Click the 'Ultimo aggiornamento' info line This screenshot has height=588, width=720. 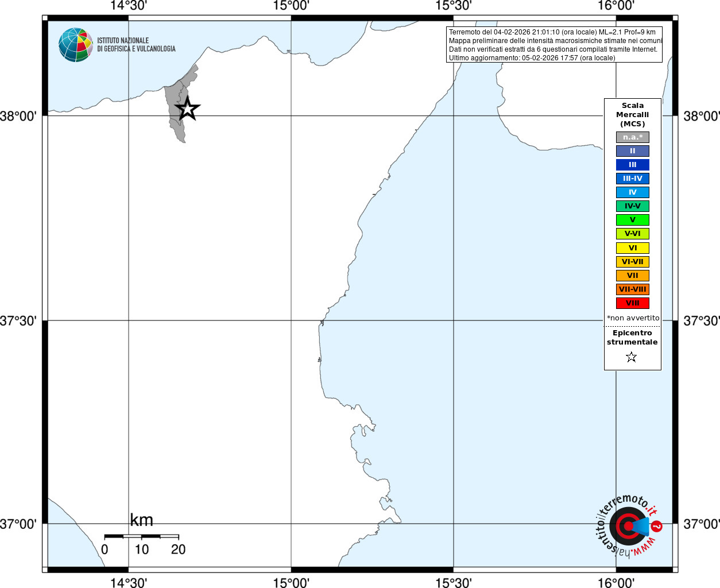click(532, 58)
